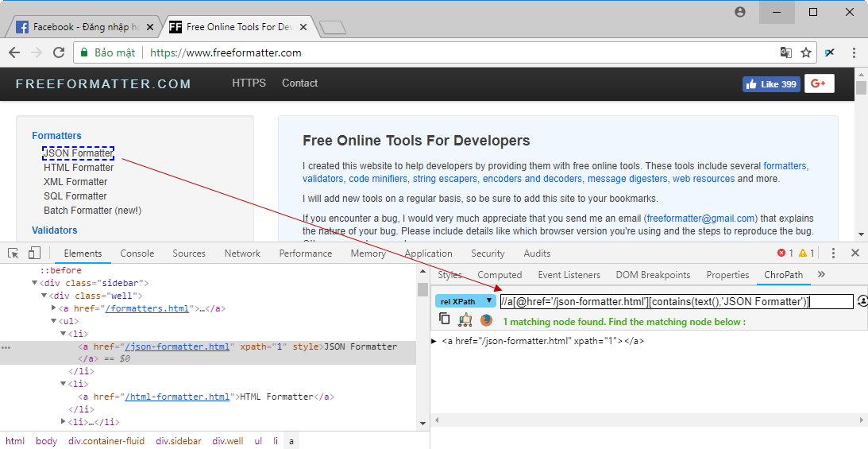
Task: Close the Facebook tab
Action: (150, 27)
